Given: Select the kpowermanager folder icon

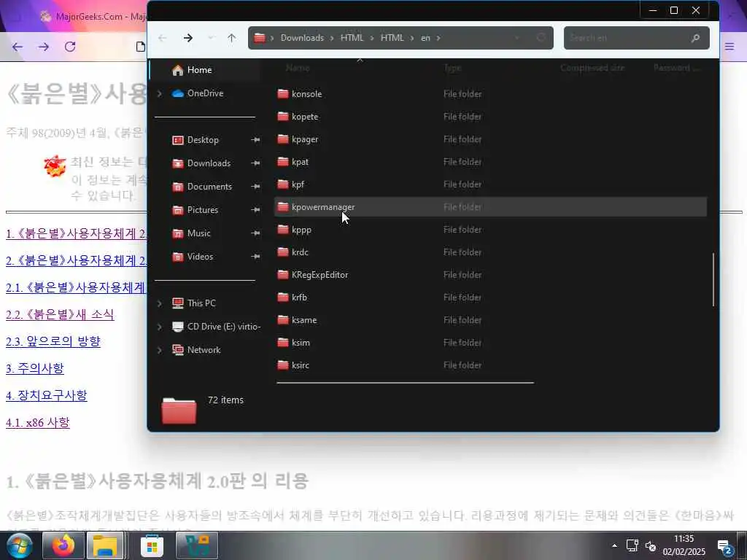Looking at the screenshot, I should (283, 206).
